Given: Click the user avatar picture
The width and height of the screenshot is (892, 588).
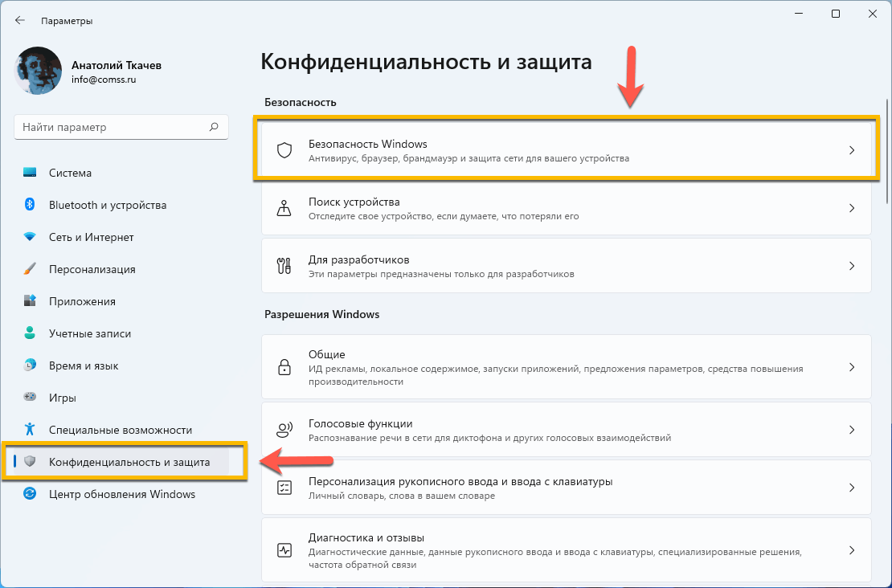Looking at the screenshot, I should click(x=38, y=71).
